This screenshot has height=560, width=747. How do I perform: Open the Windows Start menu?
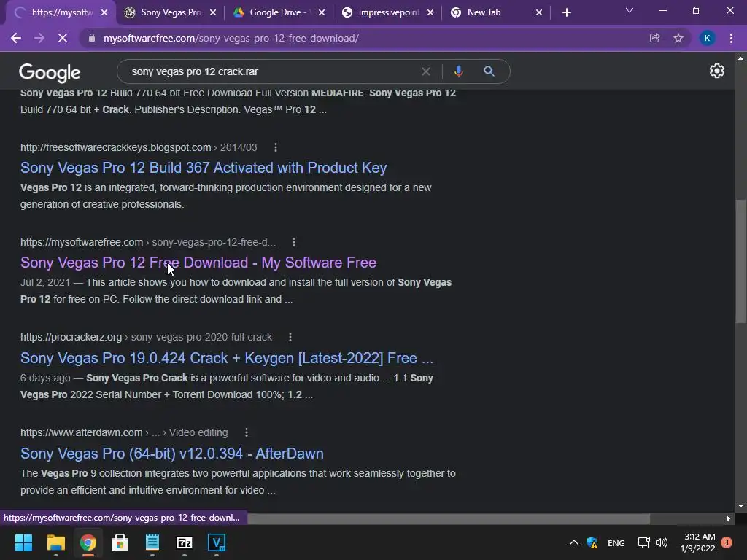pos(23,542)
